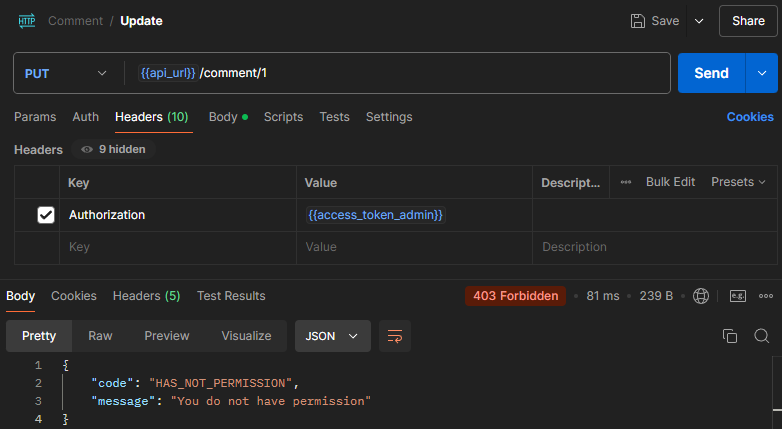Click the empty Value field
Image resolution: width=782 pixels, height=429 pixels.
pyautogui.click(x=414, y=247)
